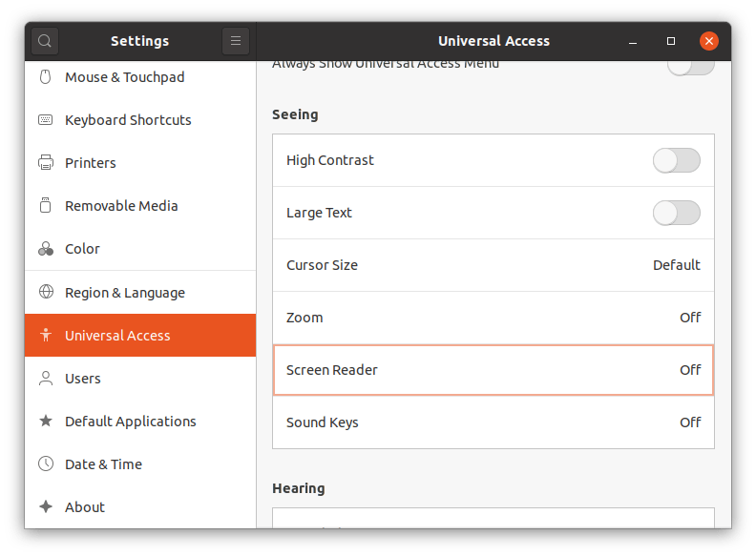Screen dimensions: 756x556
Task: Go to Default Applications
Action: pos(140,422)
